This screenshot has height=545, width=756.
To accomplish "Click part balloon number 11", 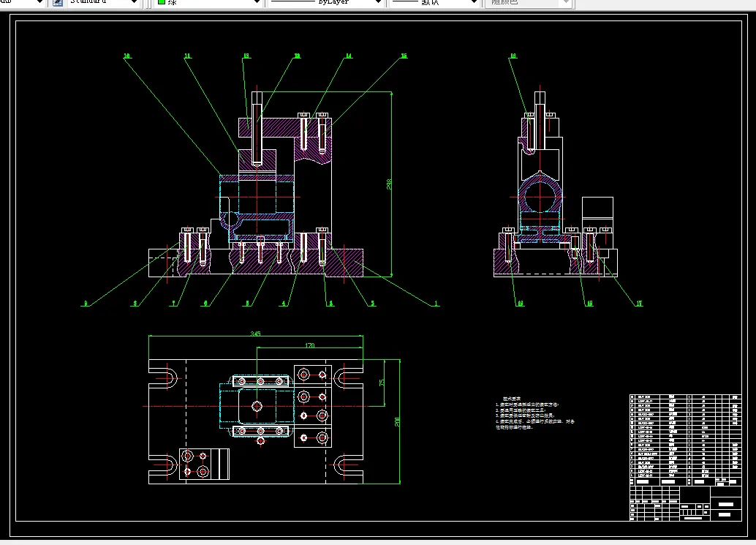I will 188,56.
